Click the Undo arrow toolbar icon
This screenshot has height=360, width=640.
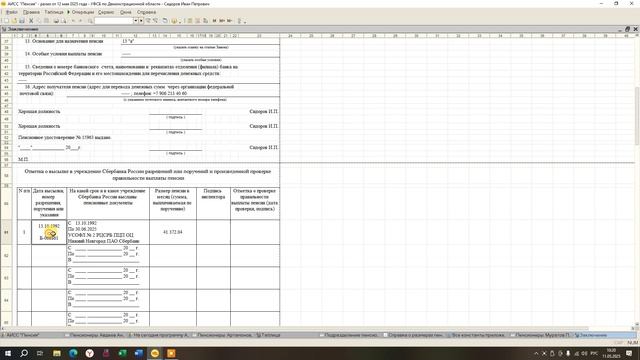point(73,20)
